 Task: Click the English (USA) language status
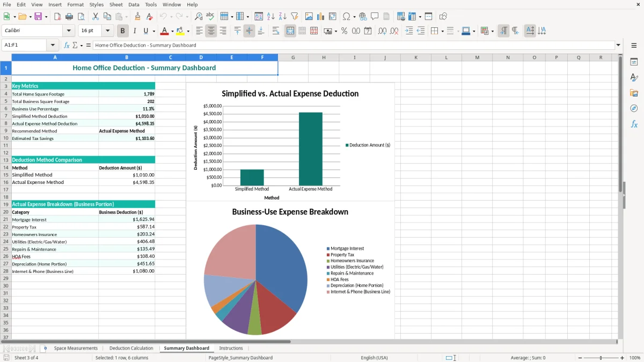point(374,358)
